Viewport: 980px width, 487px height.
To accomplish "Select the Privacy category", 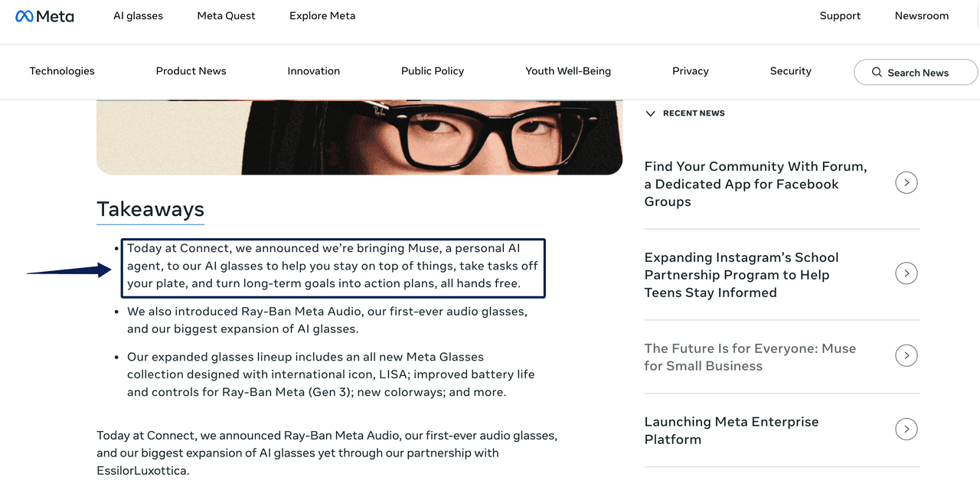I will tap(691, 71).
